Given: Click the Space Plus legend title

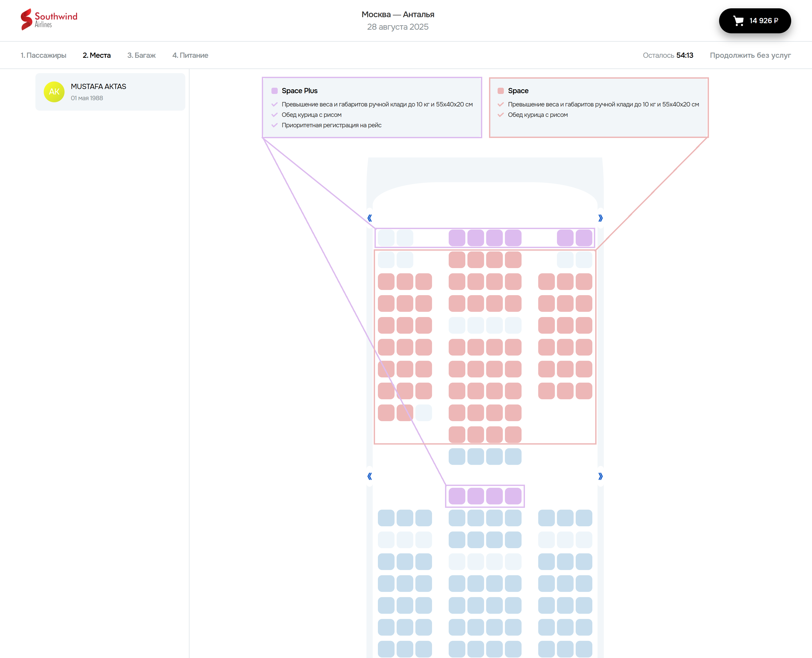Looking at the screenshot, I should (x=299, y=91).
